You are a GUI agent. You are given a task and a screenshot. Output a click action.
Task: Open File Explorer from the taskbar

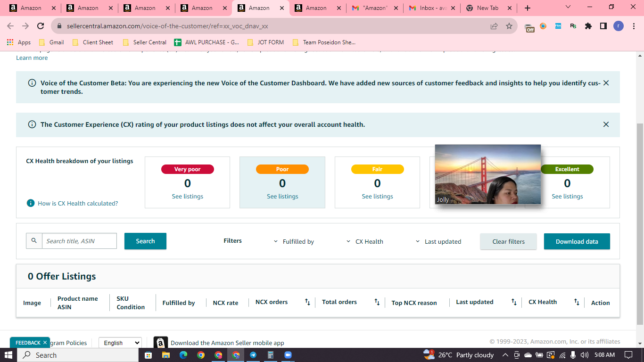pyautogui.click(x=165, y=355)
